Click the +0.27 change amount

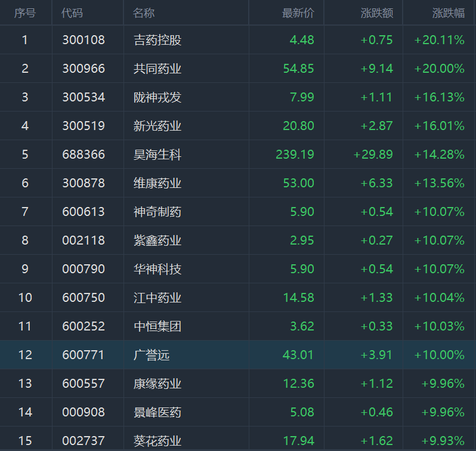click(377, 240)
